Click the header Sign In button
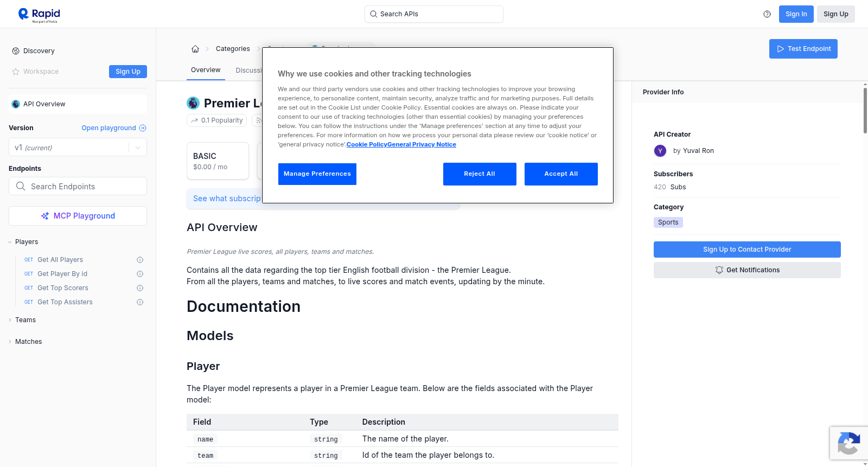 pos(796,14)
